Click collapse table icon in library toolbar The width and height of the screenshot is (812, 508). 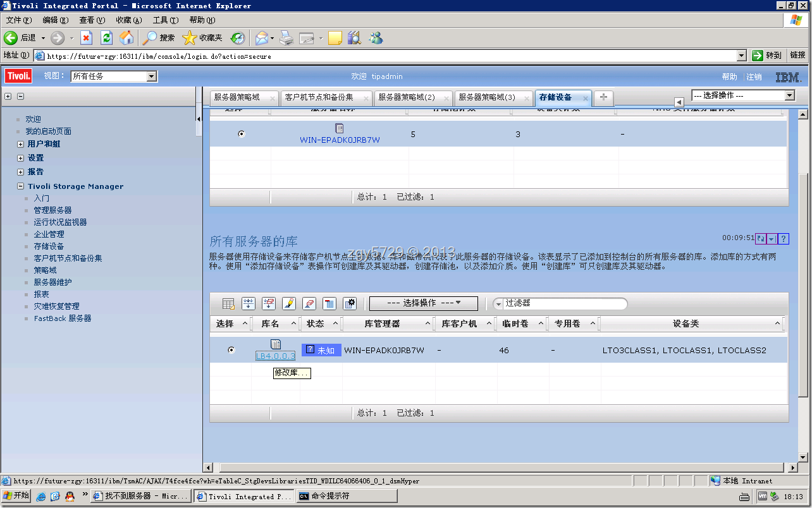329,303
